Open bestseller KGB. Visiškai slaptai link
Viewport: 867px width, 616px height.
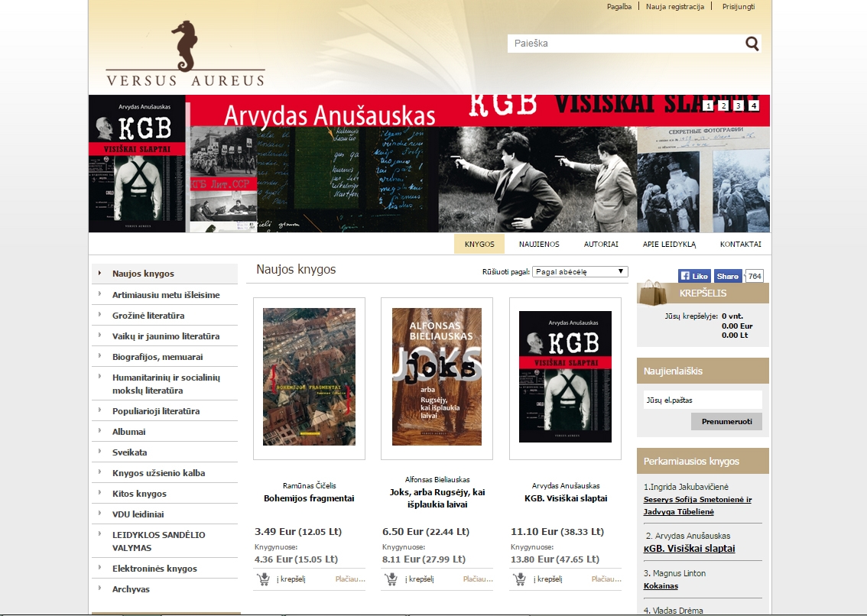tap(690, 549)
